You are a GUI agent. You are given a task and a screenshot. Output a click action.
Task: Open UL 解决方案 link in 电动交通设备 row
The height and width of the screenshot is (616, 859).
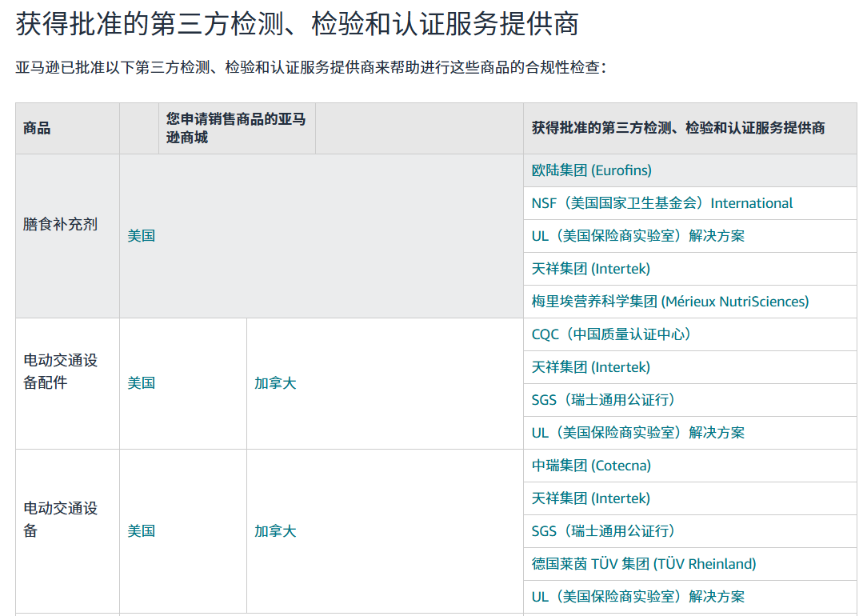click(637, 597)
